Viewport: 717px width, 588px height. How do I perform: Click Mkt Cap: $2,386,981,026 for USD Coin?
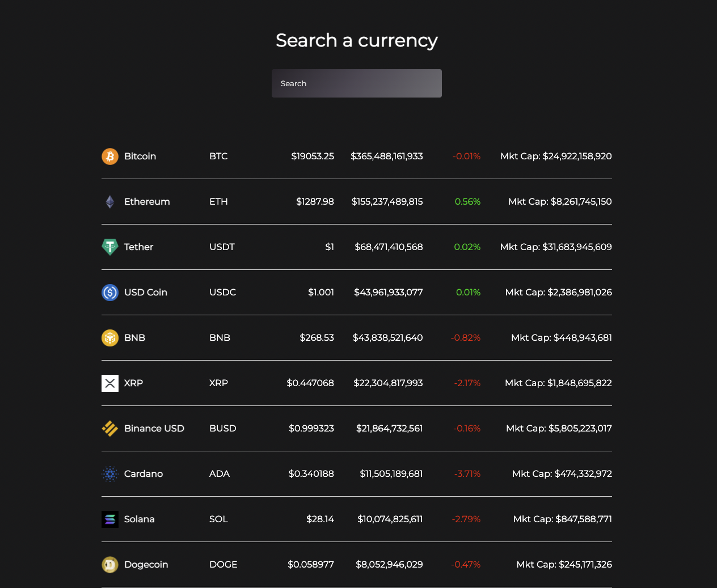tap(559, 293)
